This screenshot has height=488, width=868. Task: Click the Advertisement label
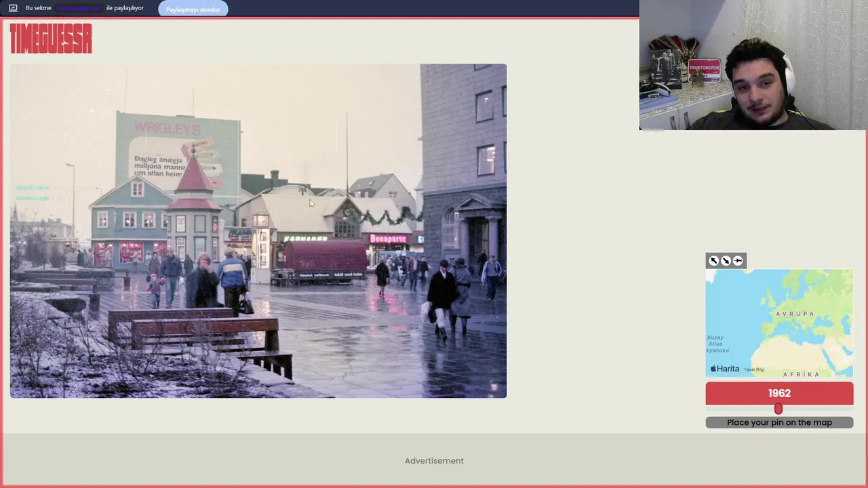point(434,461)
